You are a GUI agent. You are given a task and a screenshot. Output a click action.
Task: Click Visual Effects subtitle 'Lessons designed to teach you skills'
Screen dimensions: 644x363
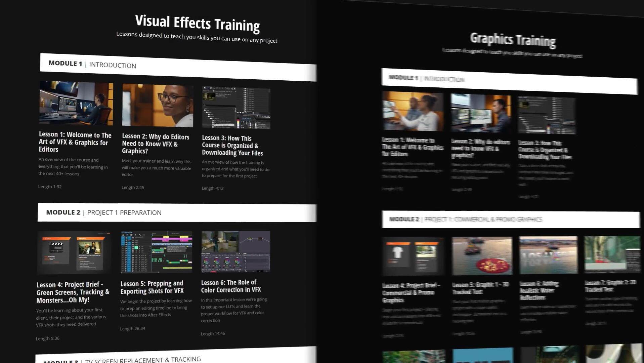point(197,37)
